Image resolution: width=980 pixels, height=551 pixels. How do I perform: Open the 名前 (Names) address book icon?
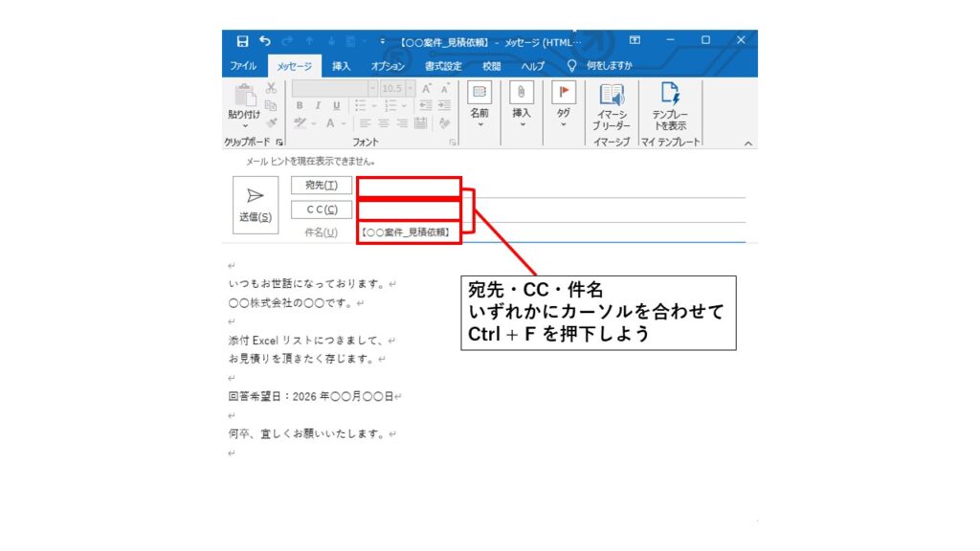tap(479, 94)
